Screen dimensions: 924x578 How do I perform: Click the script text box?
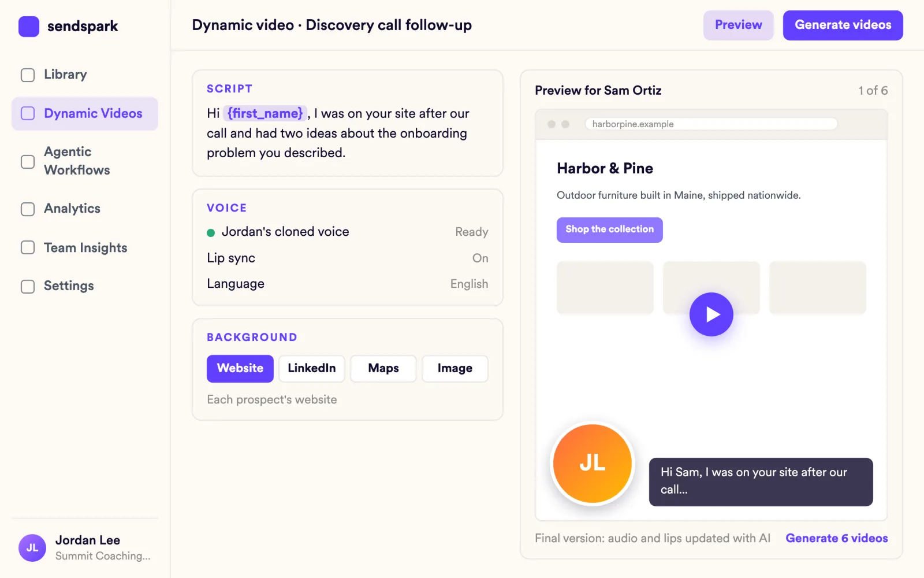[348, 123]
